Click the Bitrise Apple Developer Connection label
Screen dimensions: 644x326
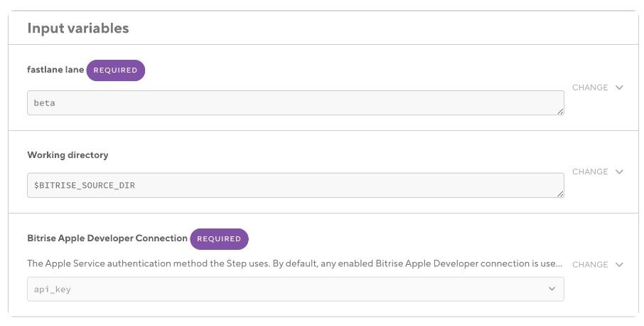pos(107,238)
